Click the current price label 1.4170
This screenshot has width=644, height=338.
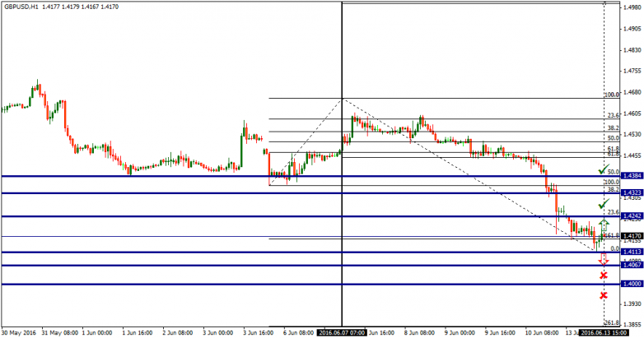coord(632,236)
